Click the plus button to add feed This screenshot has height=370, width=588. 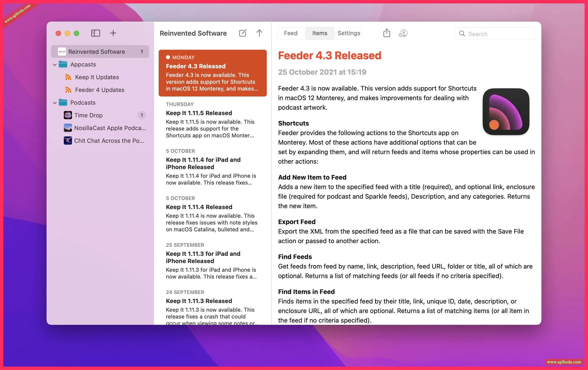click(x=113, y=33)
